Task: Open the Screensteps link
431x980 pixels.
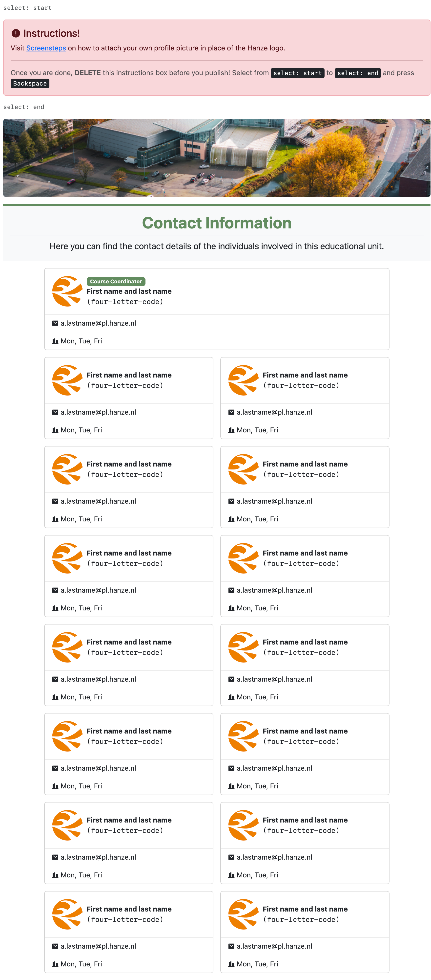Action: point(46,48)
